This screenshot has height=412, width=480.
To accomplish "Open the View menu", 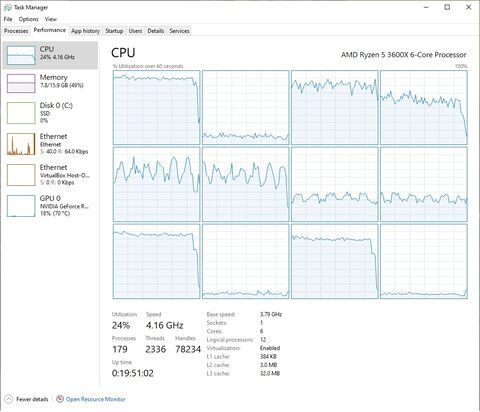I will [51, 19].
